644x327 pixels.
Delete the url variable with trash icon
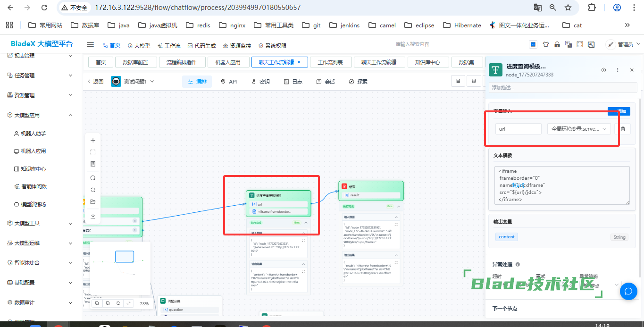click(623, 129)
